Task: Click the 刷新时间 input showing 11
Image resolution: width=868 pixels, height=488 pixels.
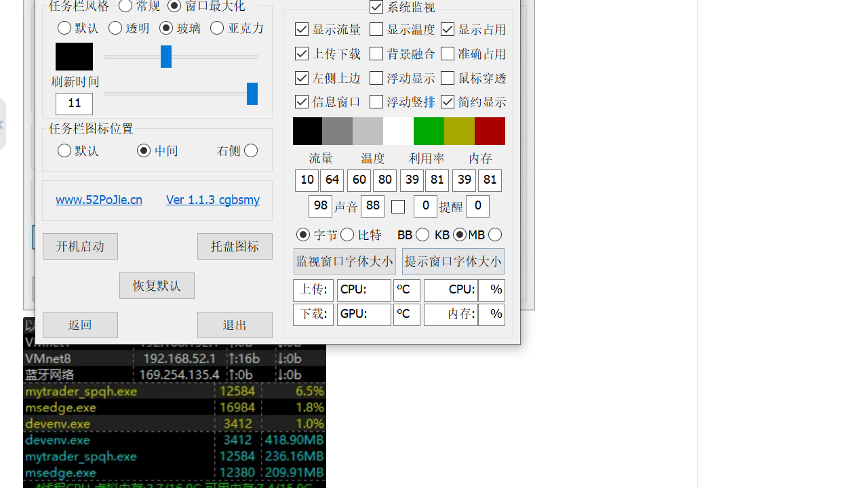Action: coord(74,104)
